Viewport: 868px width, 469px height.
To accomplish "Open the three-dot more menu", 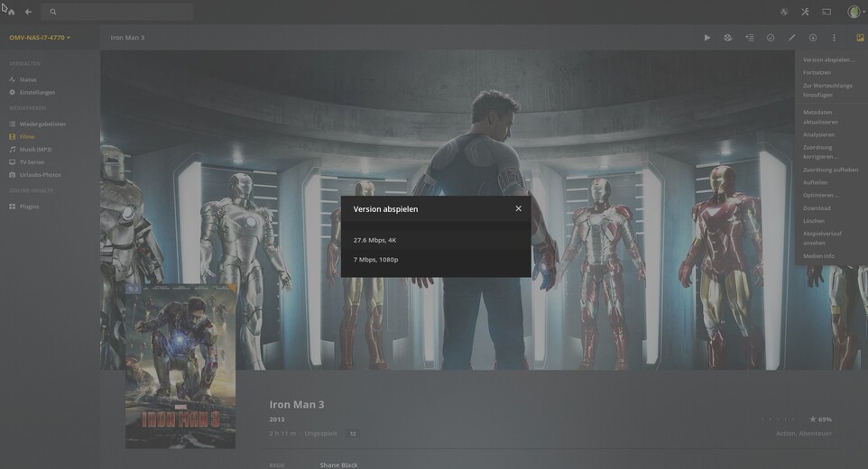I will [x=834, y=38].
